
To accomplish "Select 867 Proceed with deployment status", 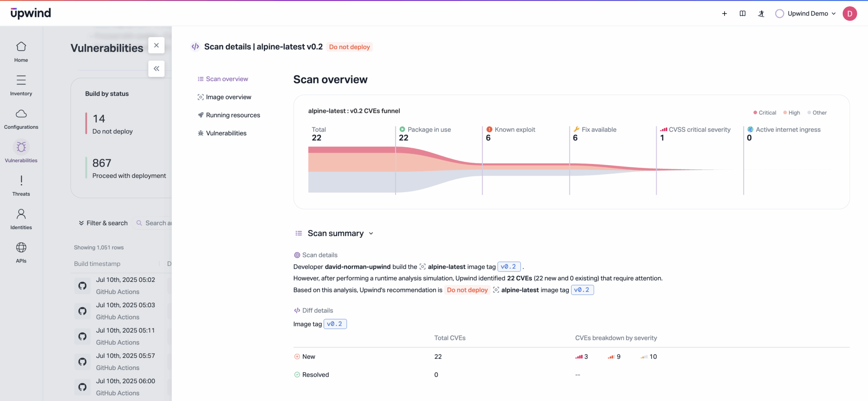I will click(126, 168).
